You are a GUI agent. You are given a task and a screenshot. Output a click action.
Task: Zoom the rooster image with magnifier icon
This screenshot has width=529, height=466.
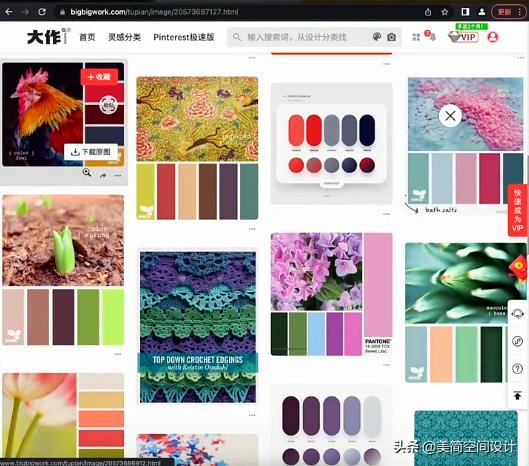pyautogui.click(x=87, y=173)
